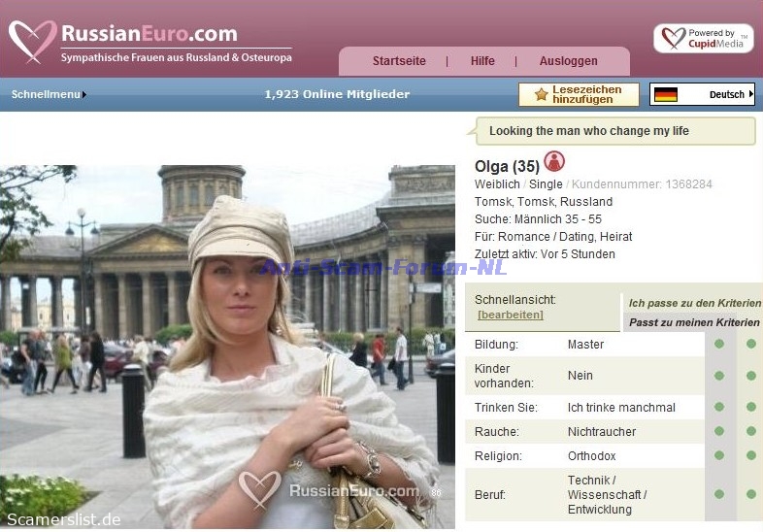The width and height of the screenshot is (763, 532).
Task: Select the Ich passe zu den Kriterien tab
Action: (x=694, y=303)
